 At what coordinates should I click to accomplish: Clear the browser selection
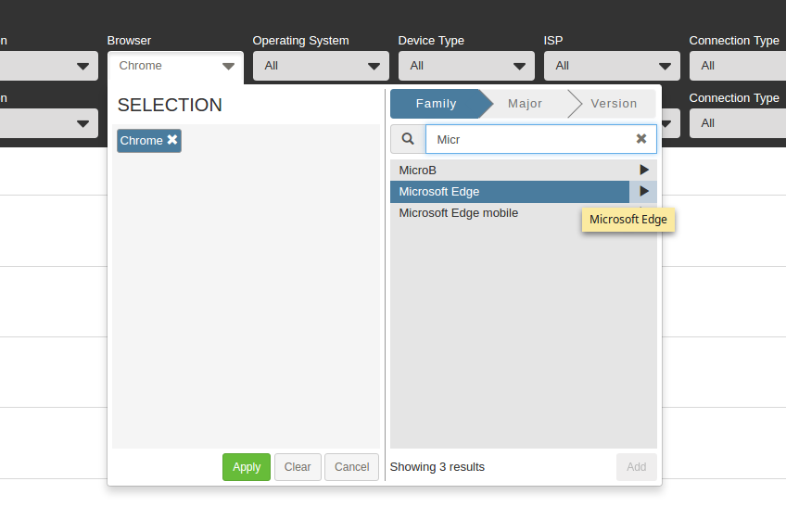point(298,467)
